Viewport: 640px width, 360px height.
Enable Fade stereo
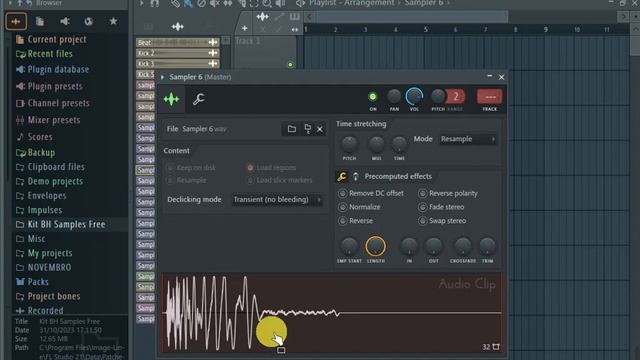(x=441, y=207)
